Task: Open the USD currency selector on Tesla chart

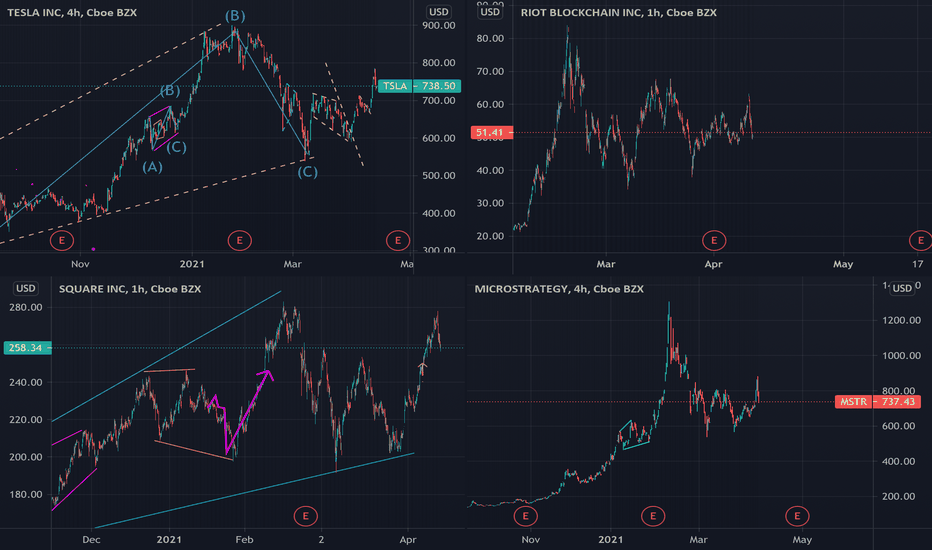Action: 439,12
